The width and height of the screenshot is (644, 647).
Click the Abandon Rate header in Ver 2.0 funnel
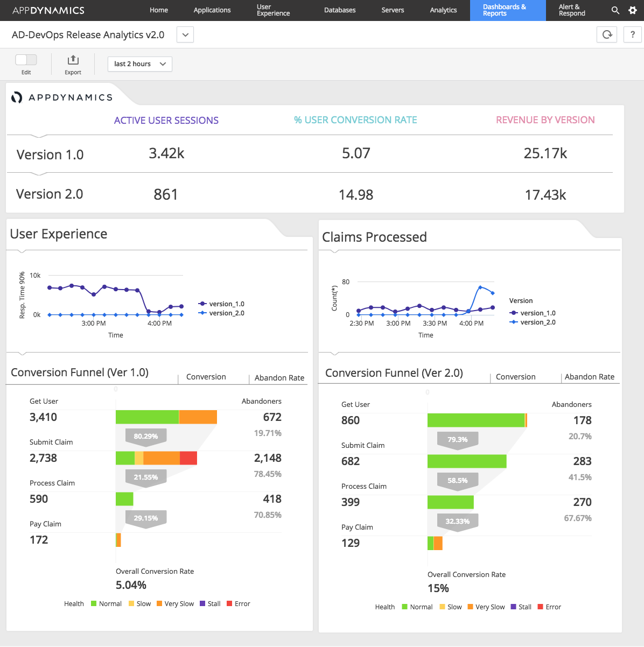tap(590, 377)
